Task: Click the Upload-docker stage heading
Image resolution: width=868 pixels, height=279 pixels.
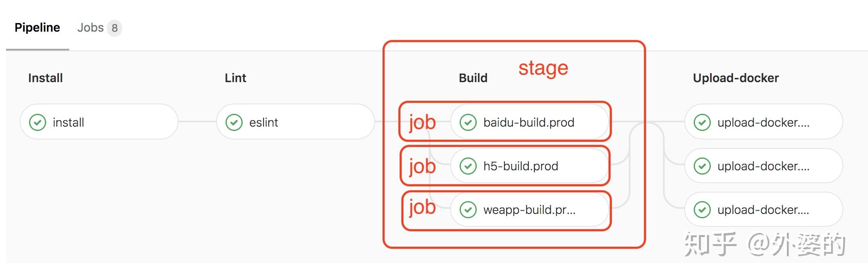Action: click(736, 78)
